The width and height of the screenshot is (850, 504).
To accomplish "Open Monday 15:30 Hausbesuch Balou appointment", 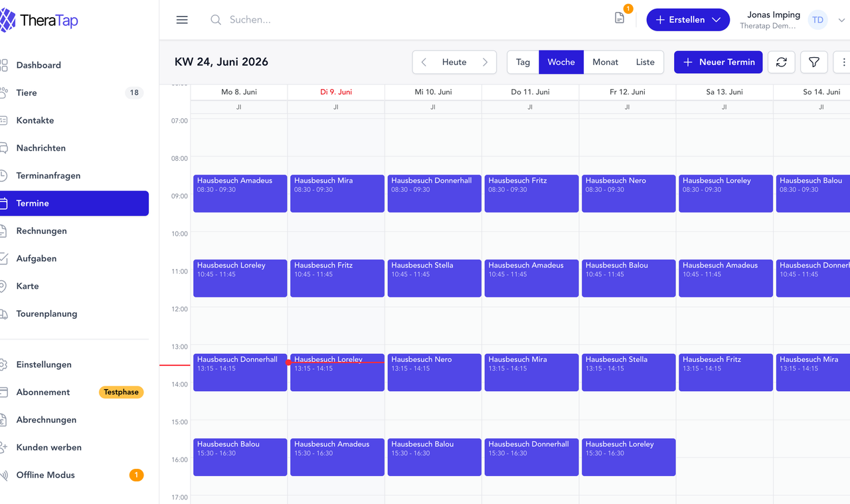I will (x=240, y=458).
